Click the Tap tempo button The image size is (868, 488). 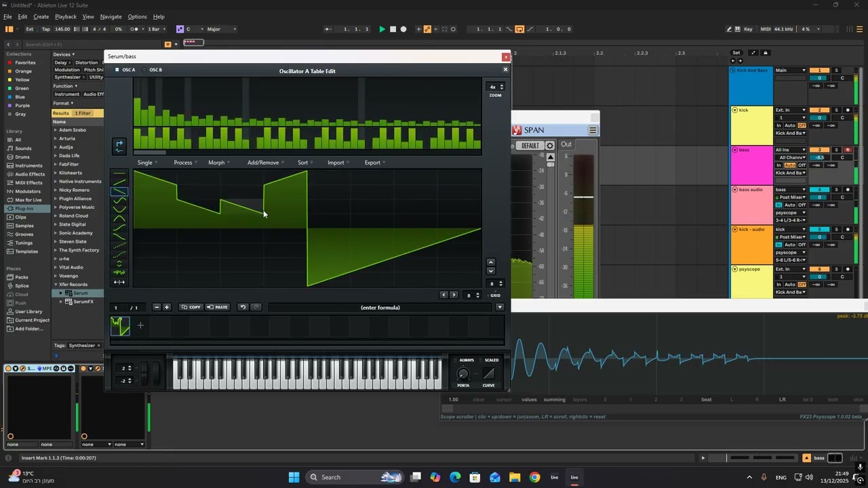[45, 29]
